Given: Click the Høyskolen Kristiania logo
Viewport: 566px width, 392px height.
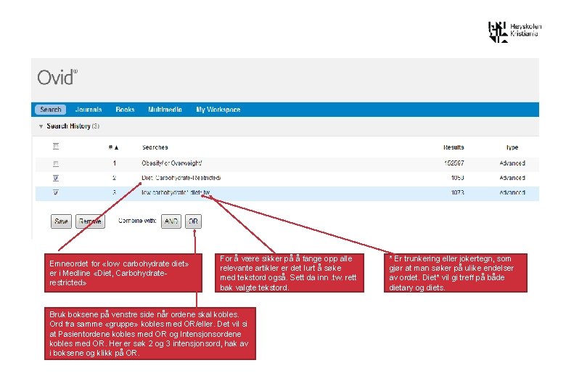Looking at the screenshot, I should point(514,31).
